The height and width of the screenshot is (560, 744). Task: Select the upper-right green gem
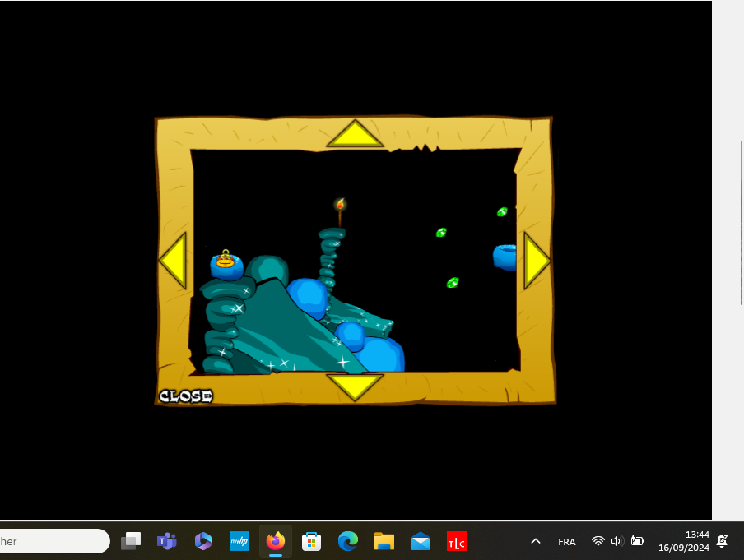(502, 212)
